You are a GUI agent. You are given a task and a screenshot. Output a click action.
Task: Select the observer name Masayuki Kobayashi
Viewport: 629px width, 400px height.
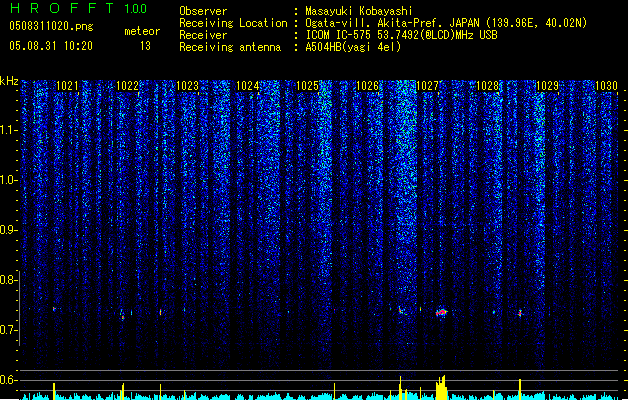[x=359, y=11]
